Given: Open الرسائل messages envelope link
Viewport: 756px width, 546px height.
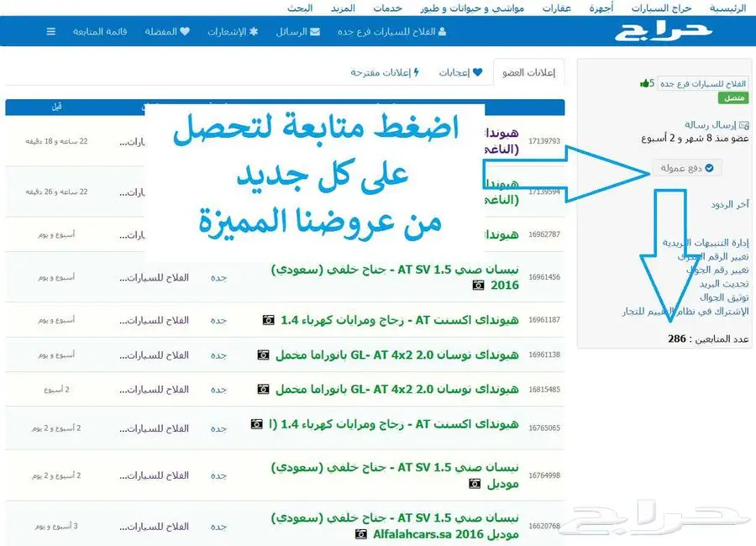Looking at the screenshot, I should click(x=298, y=32).
